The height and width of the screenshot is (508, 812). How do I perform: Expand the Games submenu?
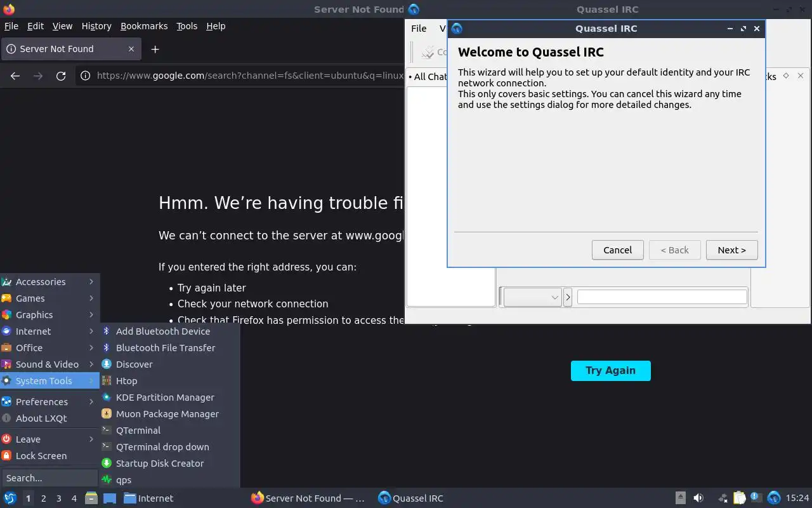tap(49, 298)
